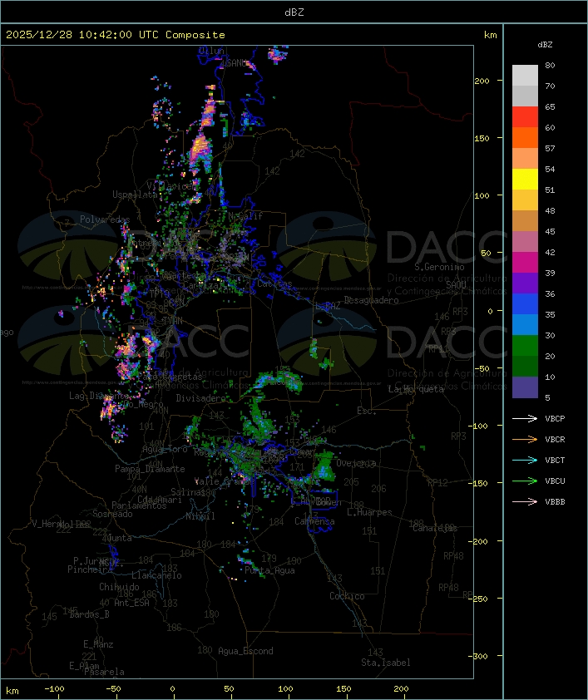This screenshot has width=588, height=700.
Task: Click the Agua_Escond map label
Action: tap(245, 651)
